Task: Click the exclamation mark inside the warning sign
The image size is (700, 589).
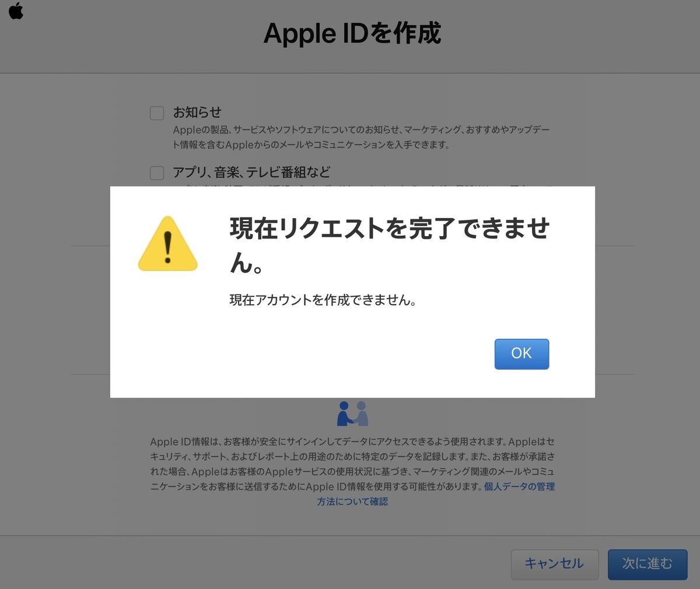Action: (x=168, y=247)
